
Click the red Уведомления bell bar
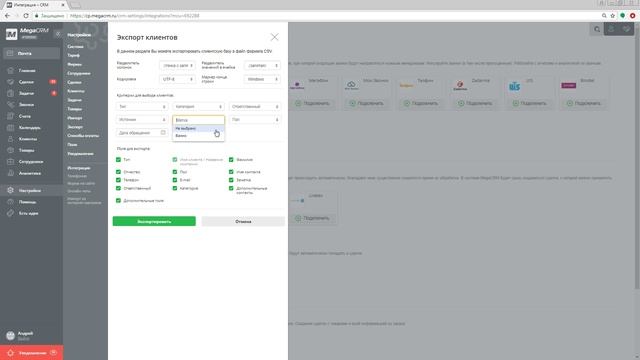(x=31, y=353)
